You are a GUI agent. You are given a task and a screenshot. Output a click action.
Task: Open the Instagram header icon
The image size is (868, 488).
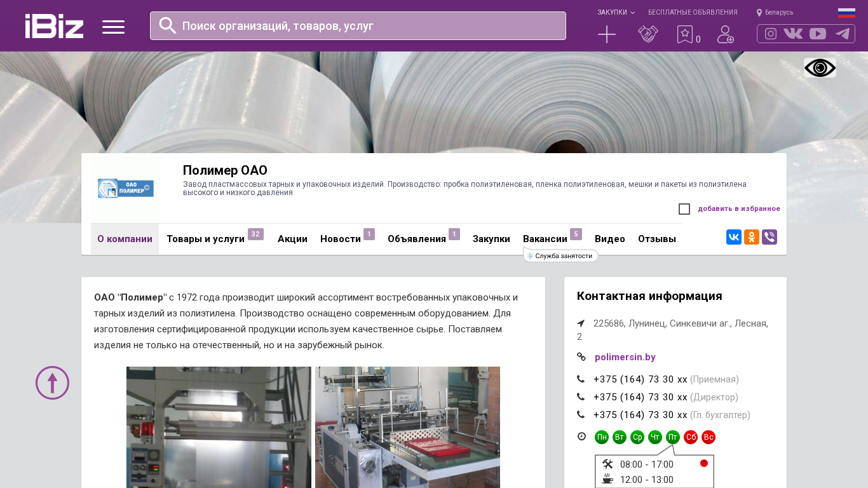(771, 34)
